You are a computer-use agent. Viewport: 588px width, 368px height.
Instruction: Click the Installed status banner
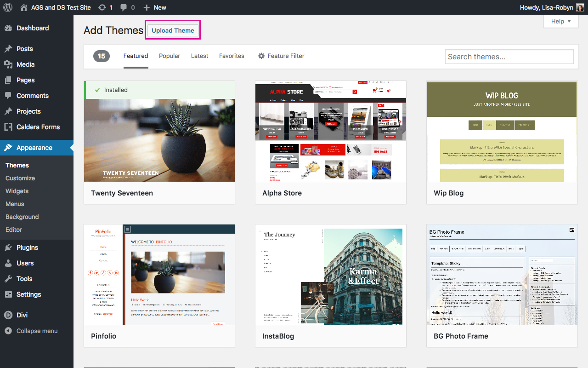pos(159,90)
